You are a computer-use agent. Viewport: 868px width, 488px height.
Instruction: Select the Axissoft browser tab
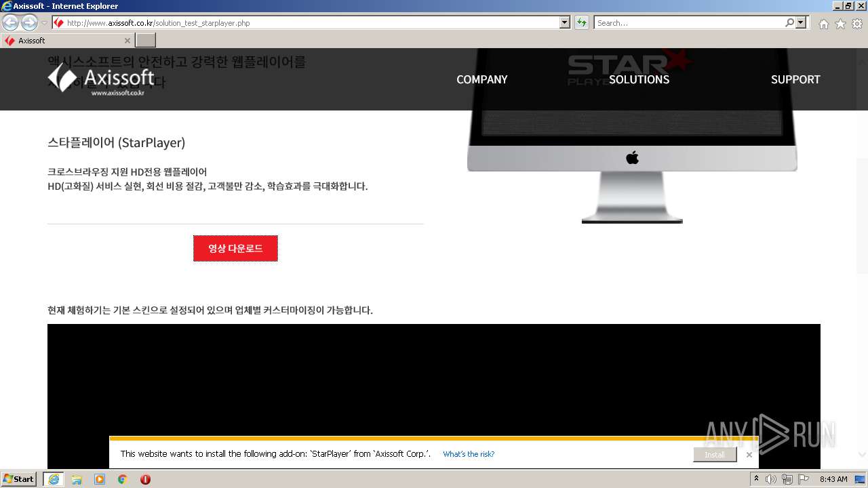[66, 41]
